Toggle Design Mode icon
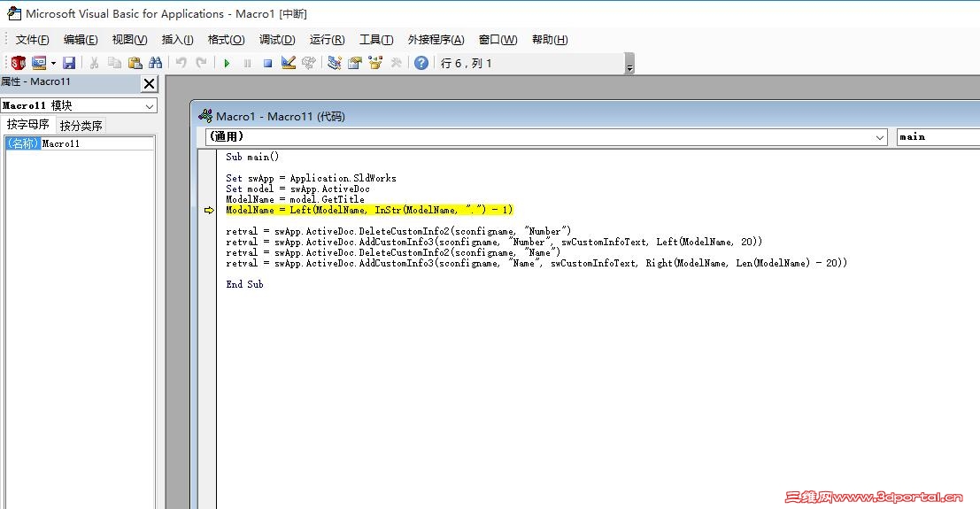This screenshot has height=509, width=980. coord(288,63)
